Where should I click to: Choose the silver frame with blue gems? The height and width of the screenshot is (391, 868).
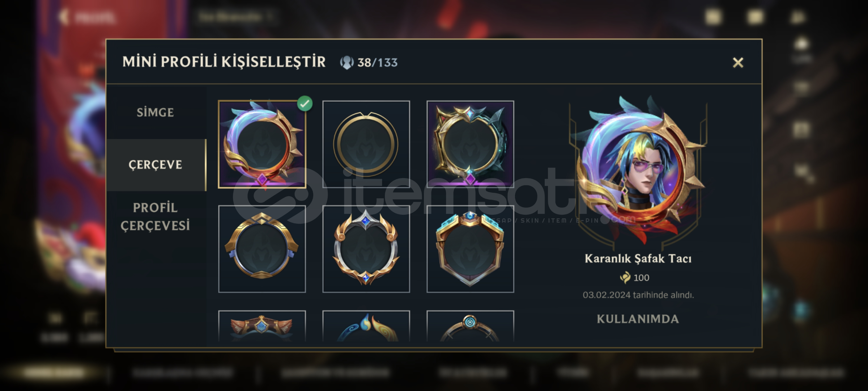point(366,249)
